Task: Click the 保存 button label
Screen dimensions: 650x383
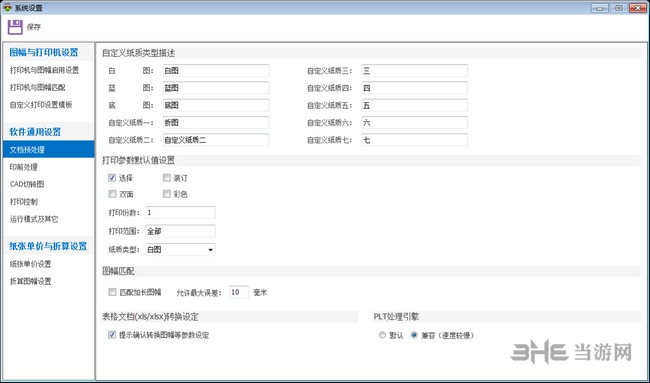Action: [34, 27]
